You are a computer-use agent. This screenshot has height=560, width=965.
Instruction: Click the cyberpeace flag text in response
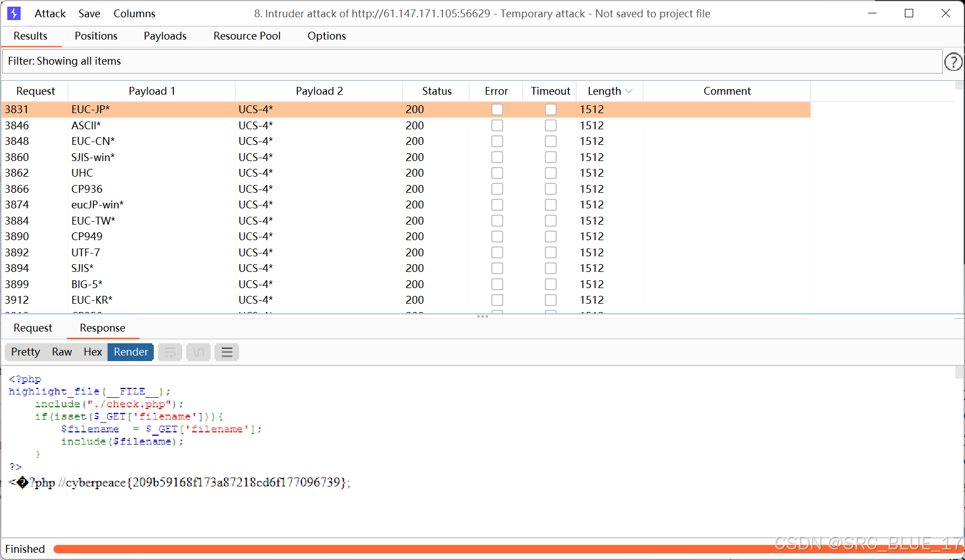[208, 483]
